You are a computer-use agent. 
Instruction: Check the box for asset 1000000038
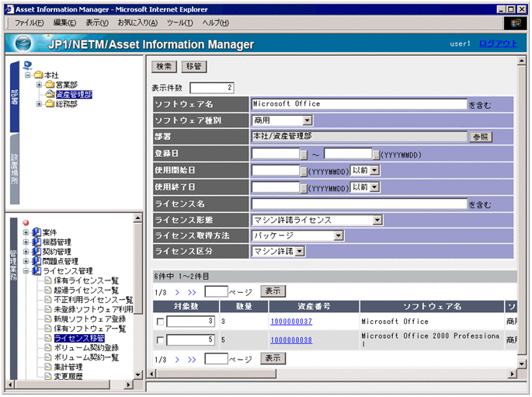click(160, 340)
